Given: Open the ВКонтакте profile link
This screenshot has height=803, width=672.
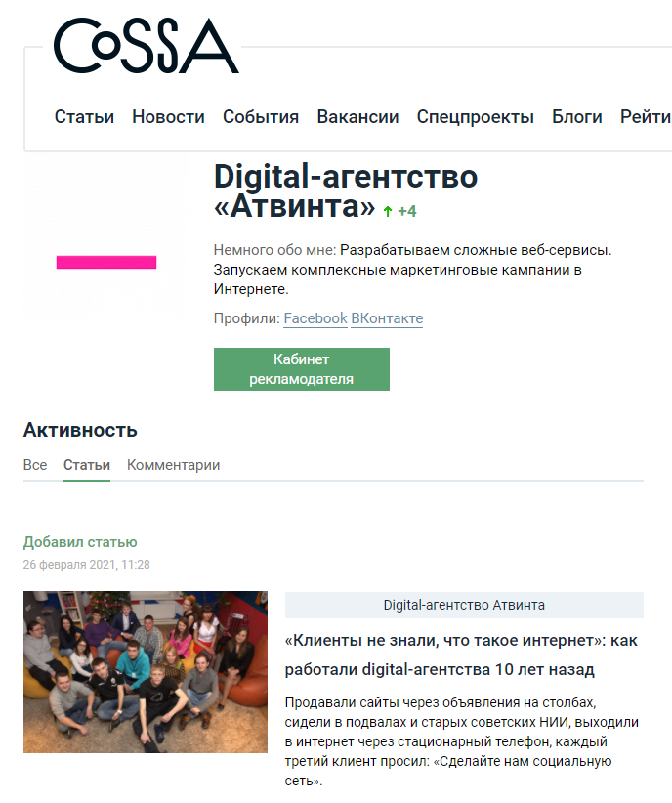Looking at the screenshot, I should [387, 318].
